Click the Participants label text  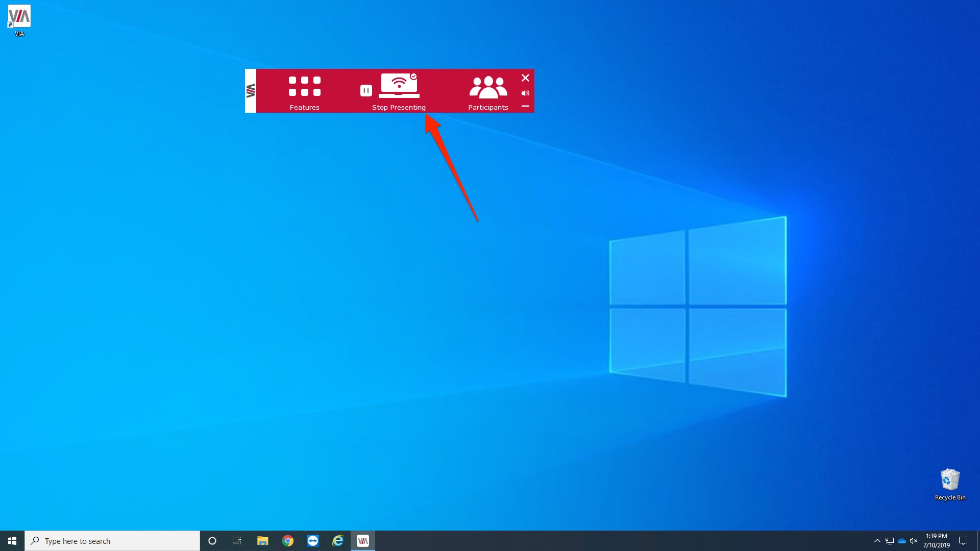(488, 107)
